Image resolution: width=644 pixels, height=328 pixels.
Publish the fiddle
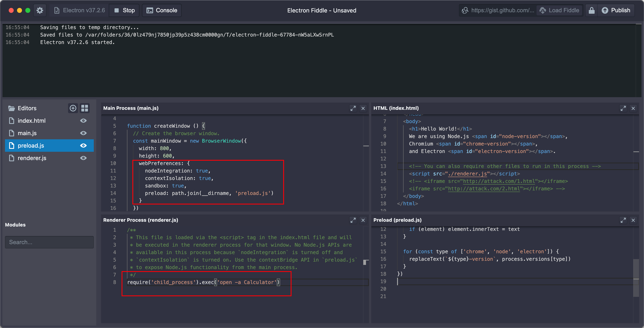(x=616, y=10)
